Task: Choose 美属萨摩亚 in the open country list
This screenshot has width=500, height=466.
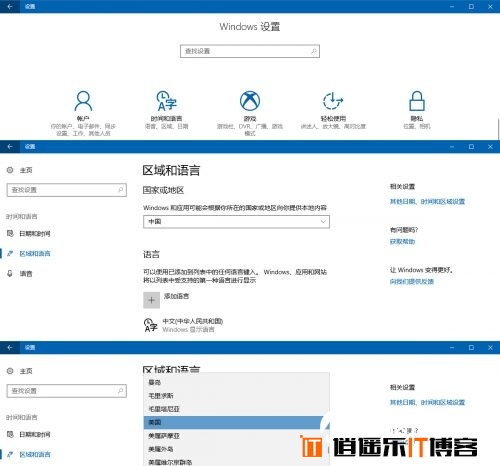Action: click(x=236, y=436)
